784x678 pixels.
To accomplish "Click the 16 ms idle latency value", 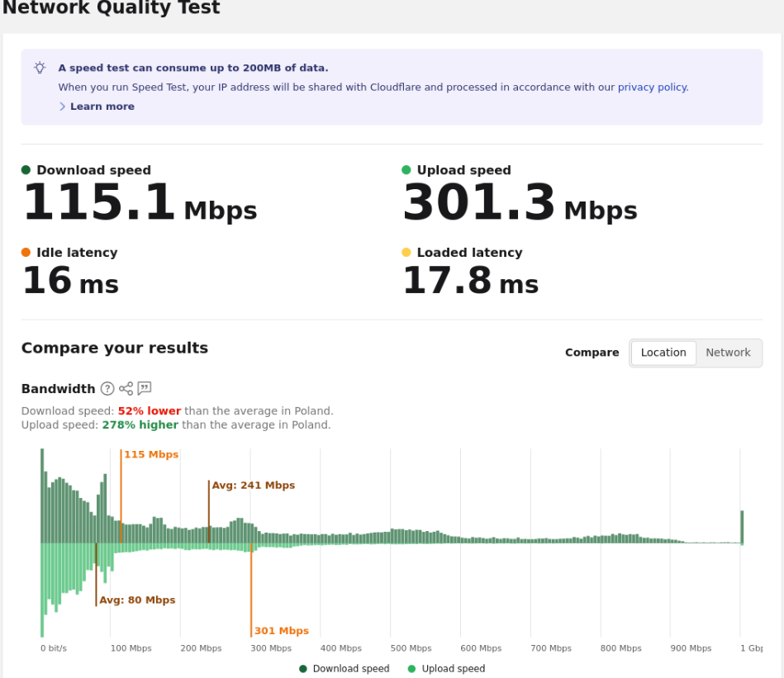I will click(x=70, y=281).
